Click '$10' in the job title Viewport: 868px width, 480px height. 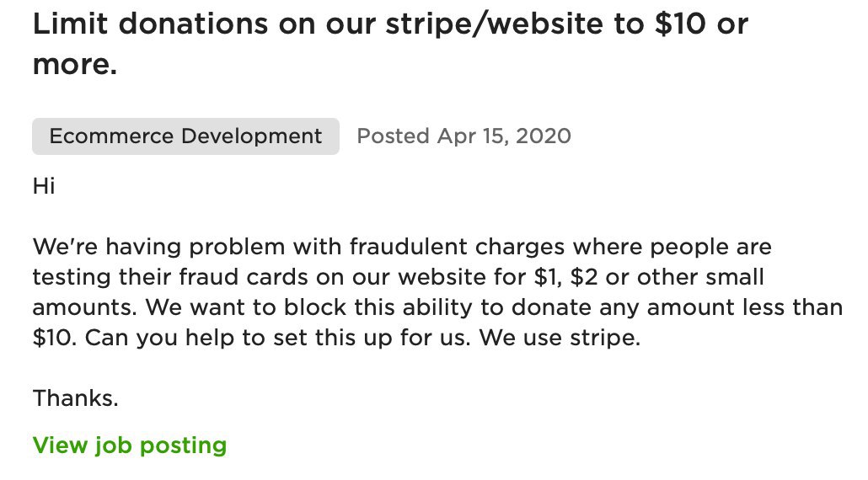(680, 24)
